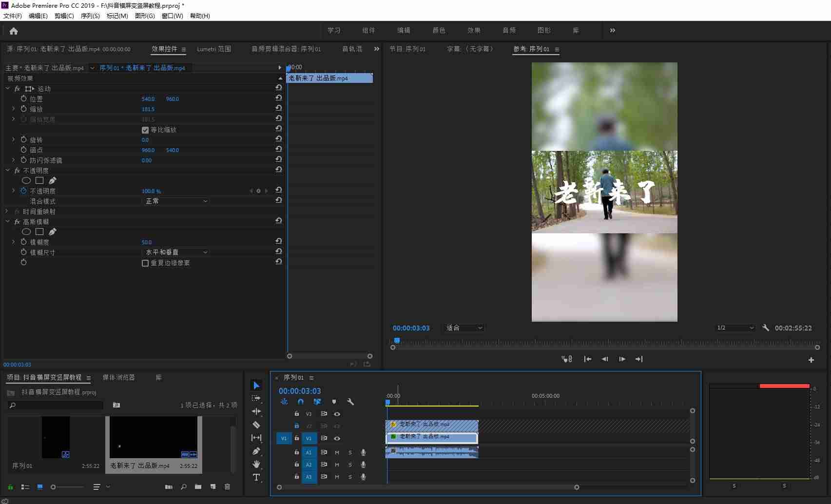Reset 模糊度 parameter

click(278, 241)
